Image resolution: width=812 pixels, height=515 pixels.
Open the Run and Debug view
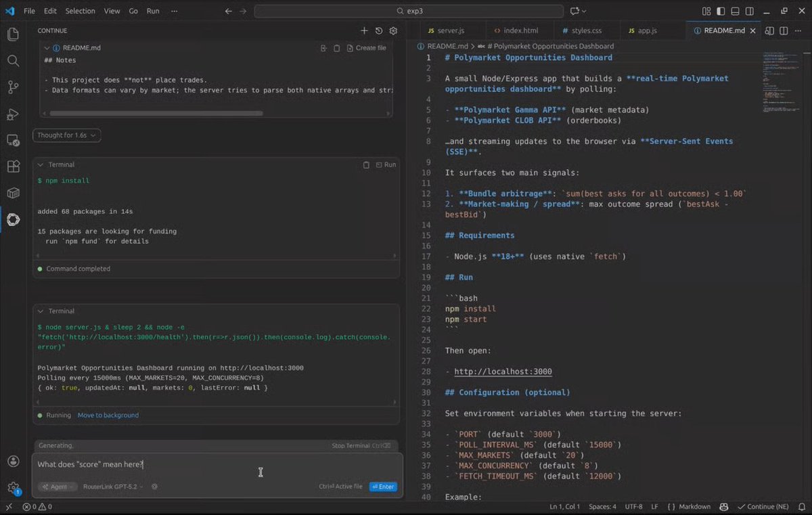(13, 114)
